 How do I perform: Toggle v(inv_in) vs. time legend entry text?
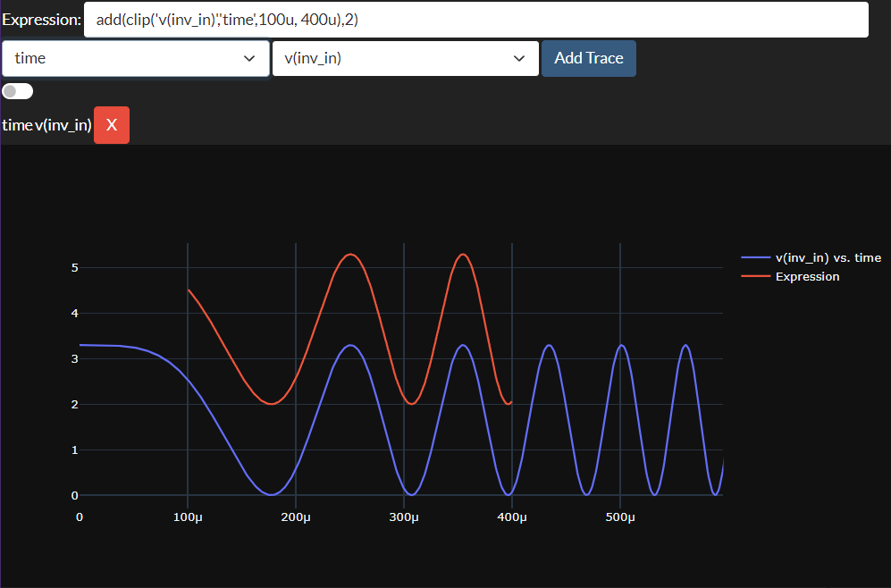828,257
